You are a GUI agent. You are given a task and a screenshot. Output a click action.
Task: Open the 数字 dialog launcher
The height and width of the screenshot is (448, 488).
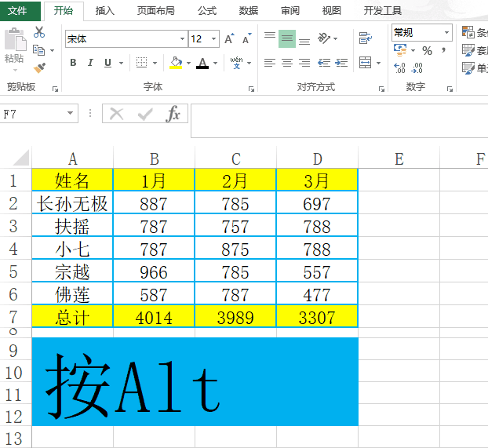coord(450,89)
